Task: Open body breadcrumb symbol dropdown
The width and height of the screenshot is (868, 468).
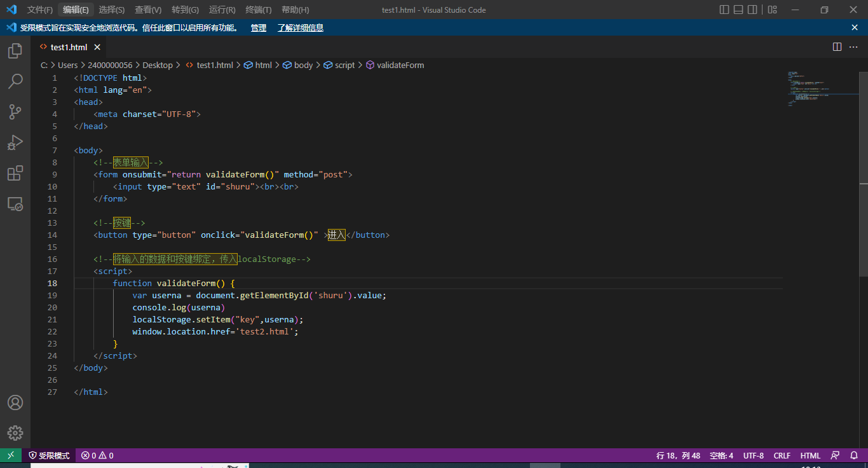Action: [297, 65]
